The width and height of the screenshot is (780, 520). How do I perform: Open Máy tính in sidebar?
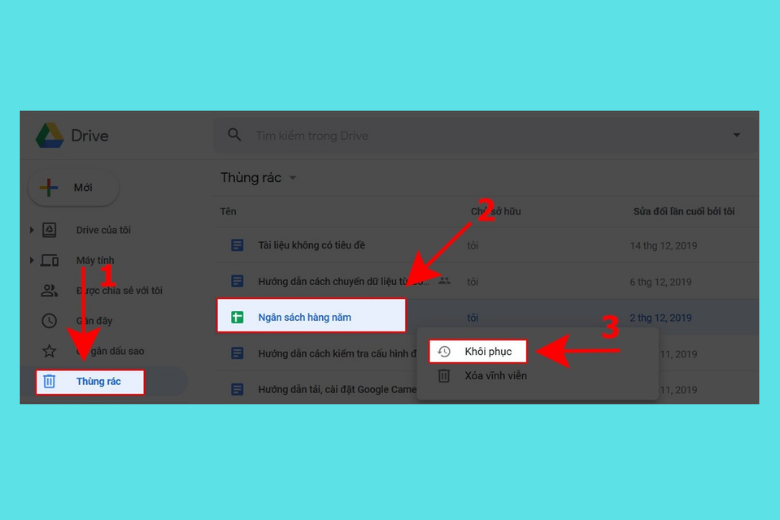(x=95, y=260)
